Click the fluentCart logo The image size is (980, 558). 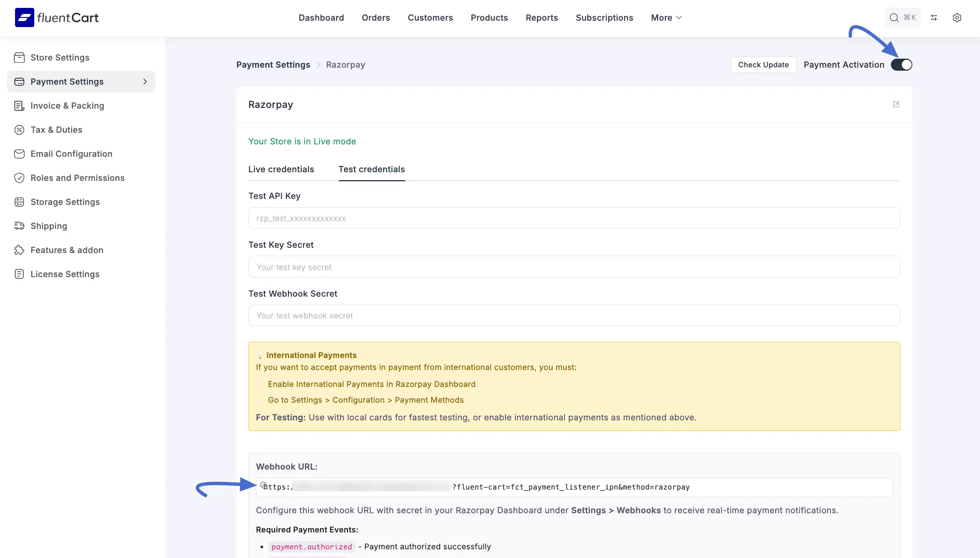point(56,17)
